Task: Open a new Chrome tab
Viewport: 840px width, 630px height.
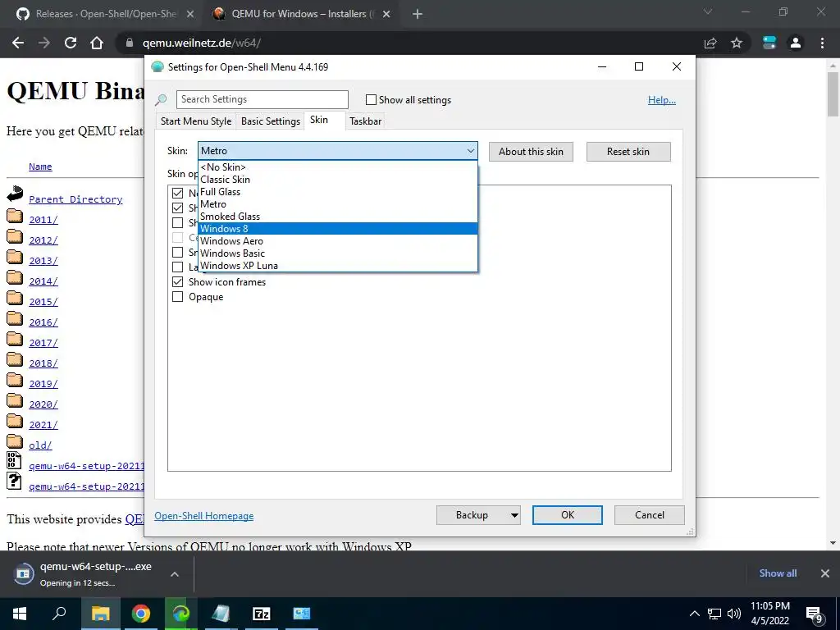Action: tap(418, 15)
